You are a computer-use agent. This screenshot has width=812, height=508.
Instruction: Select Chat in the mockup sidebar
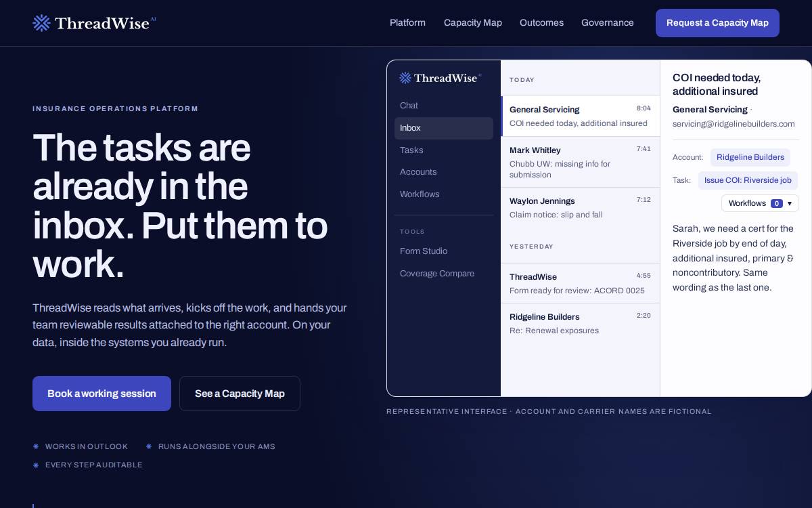point(444,106)
